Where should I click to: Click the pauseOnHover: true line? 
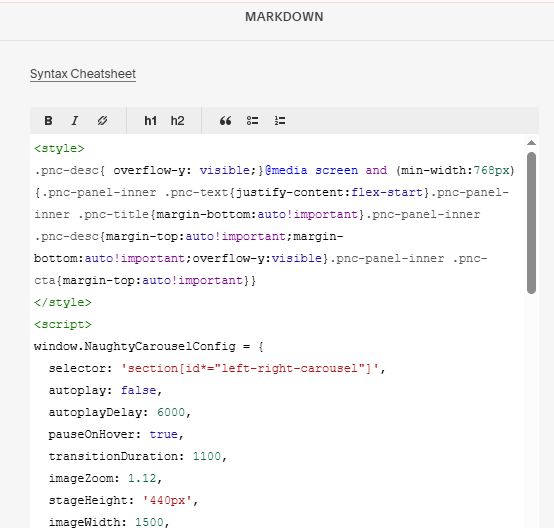[116, 434]
